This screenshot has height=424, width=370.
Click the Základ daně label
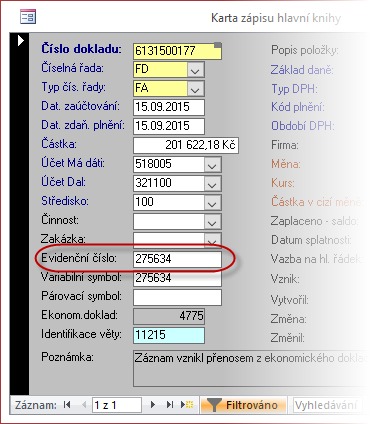click(302, 70)
